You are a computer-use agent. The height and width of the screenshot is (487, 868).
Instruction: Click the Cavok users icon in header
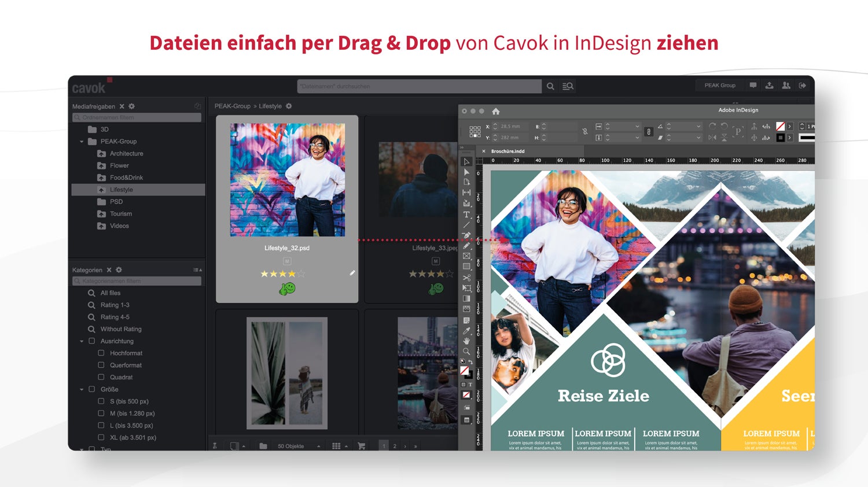pos(786,86)
